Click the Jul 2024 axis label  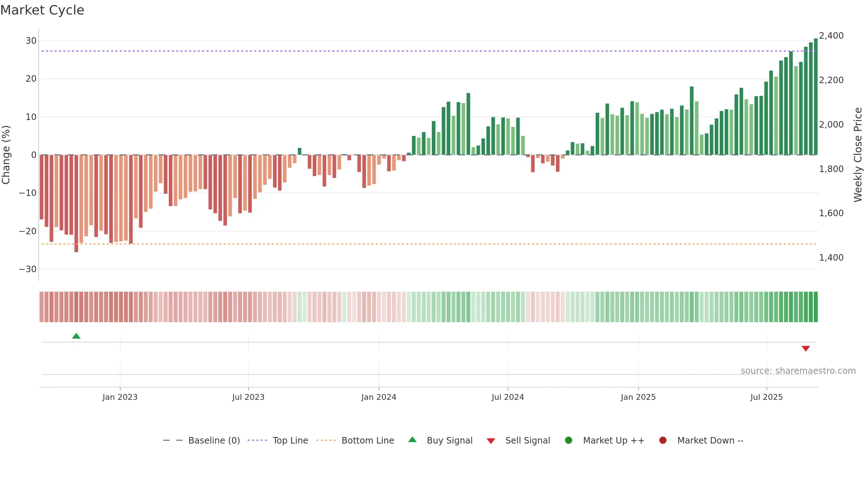point(508,397)
